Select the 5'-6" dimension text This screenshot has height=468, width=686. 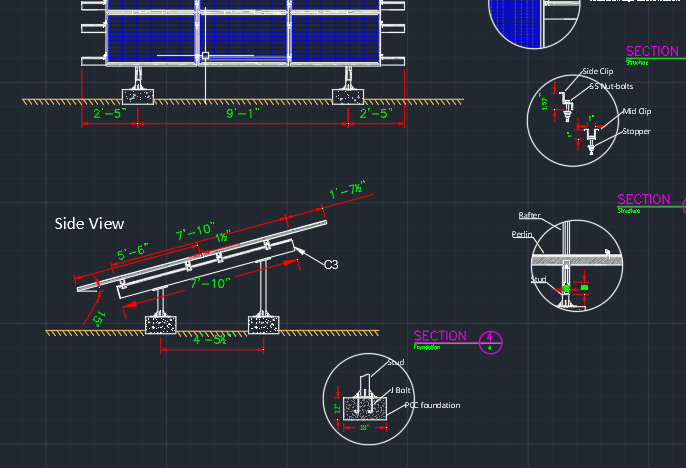pyautogui.click(x=133, y=252)
